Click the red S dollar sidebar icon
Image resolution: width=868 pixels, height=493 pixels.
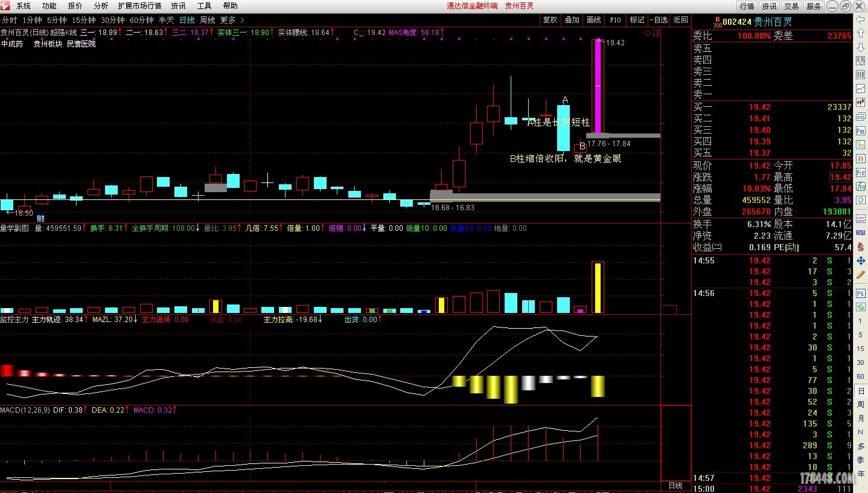point(860,246)
